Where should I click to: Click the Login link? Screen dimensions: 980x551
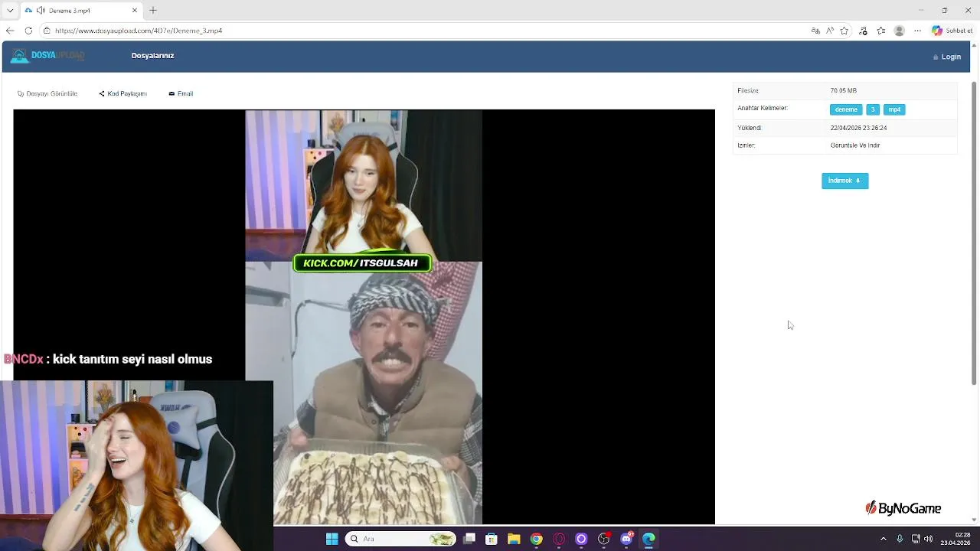947,57
